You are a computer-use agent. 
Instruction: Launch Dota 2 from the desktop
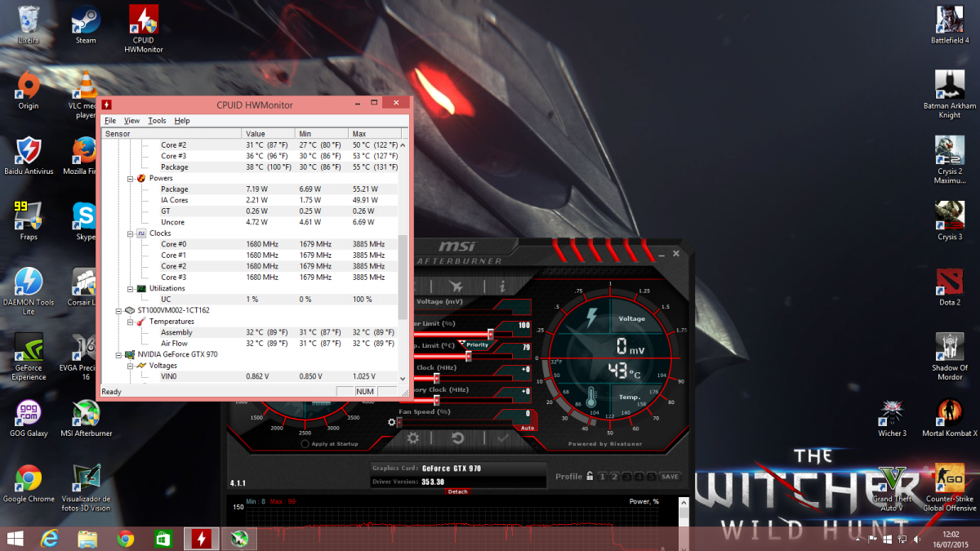pos(950,287)
